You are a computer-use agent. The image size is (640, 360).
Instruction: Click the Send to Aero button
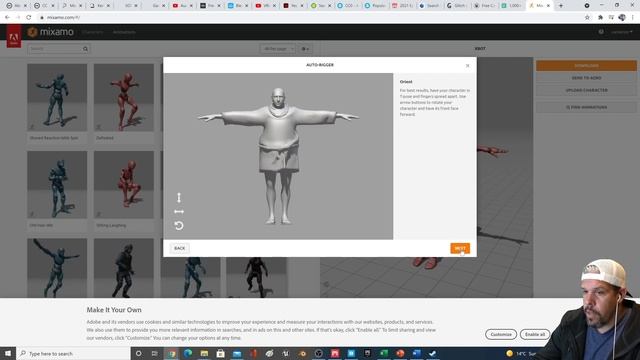click(586, 78)
